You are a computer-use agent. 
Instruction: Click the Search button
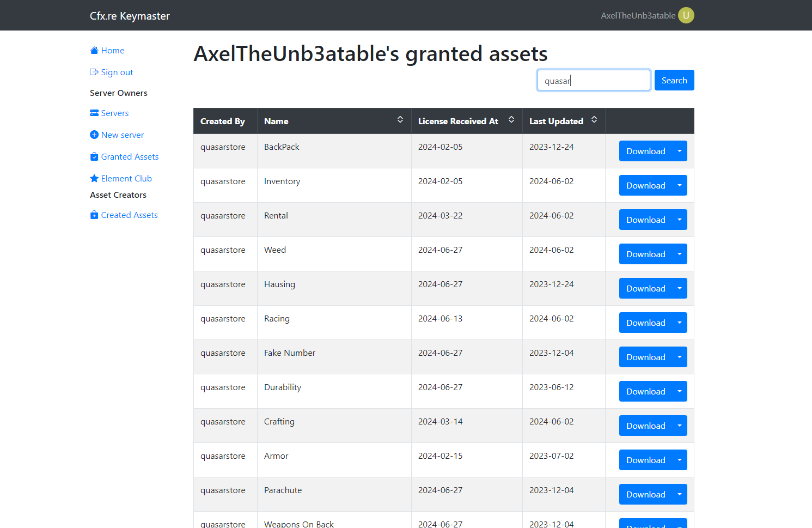(x=674, y=80)
